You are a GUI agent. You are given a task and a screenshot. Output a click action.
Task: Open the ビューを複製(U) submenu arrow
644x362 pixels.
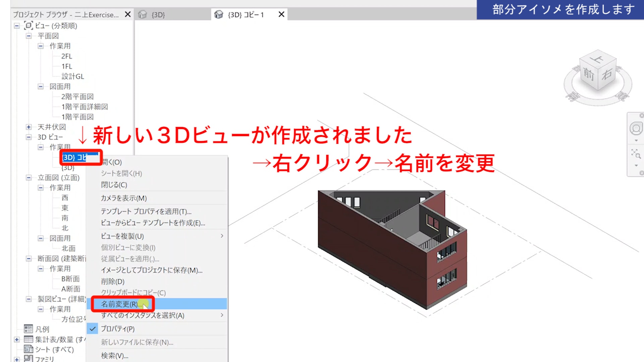222,236
